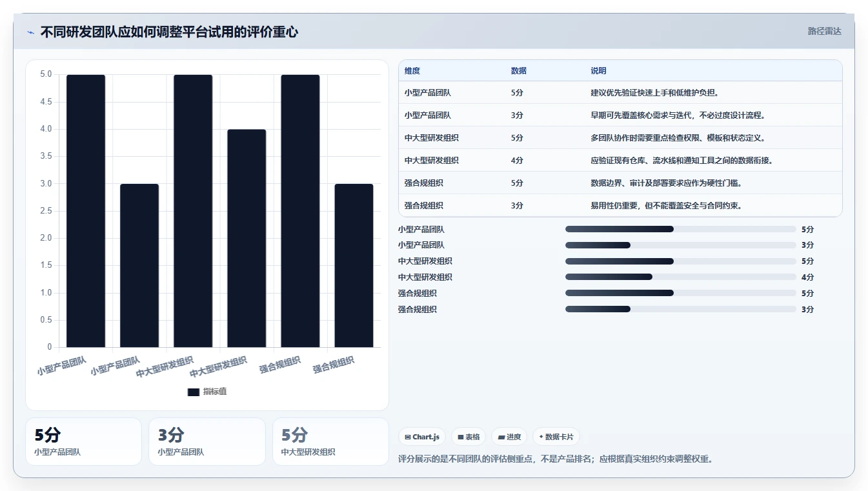Click the first 小型产品团队 chart bar, value 5
Image resolution: width=868 pixels, height=491 pixels.
click(x=86, y=211)
